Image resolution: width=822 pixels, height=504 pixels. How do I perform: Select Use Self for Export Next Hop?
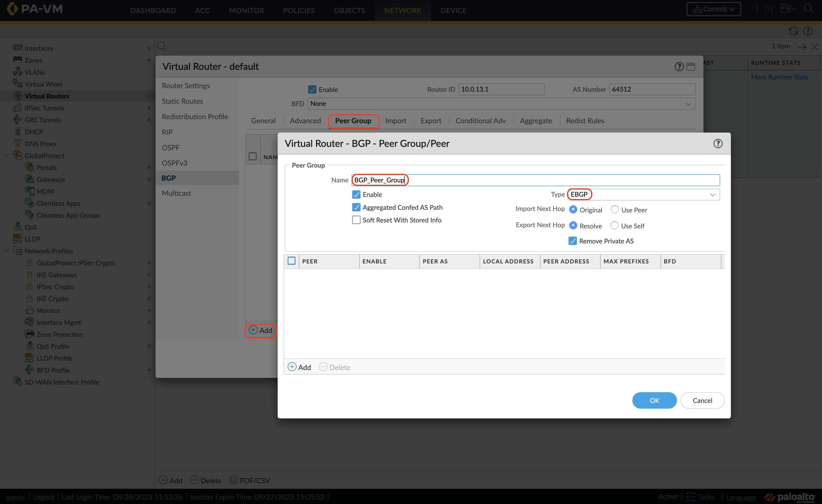(614, 226)
